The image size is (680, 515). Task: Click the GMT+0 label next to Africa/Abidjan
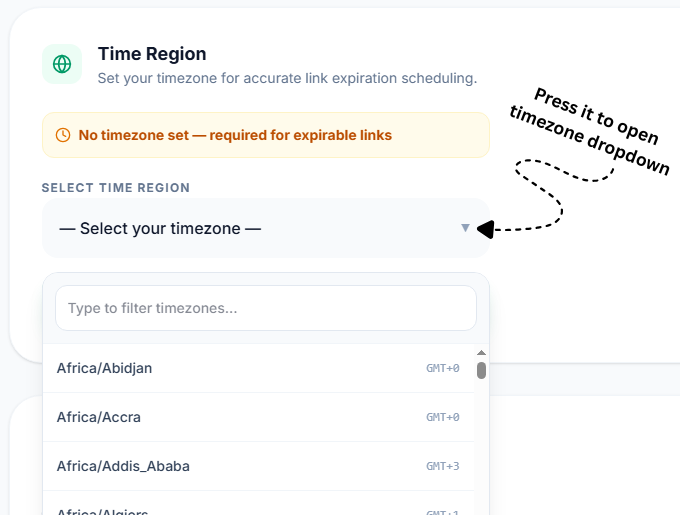(x=443, y=368)
